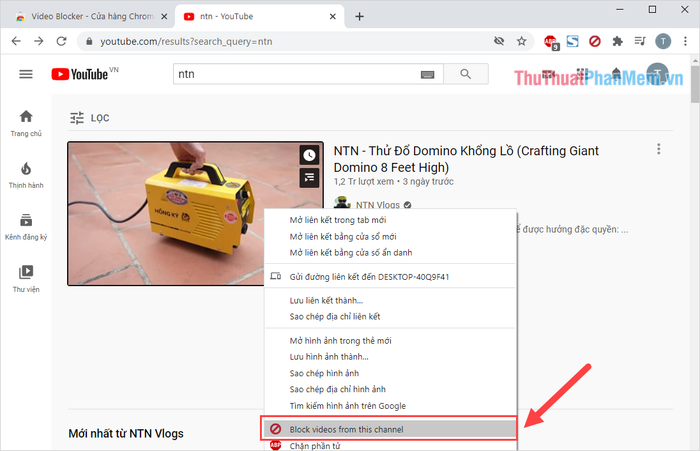Click the Watch Later clock icon on the thumbnail
Viewport: 700px width, 451px height.
[x=309, y=155]
